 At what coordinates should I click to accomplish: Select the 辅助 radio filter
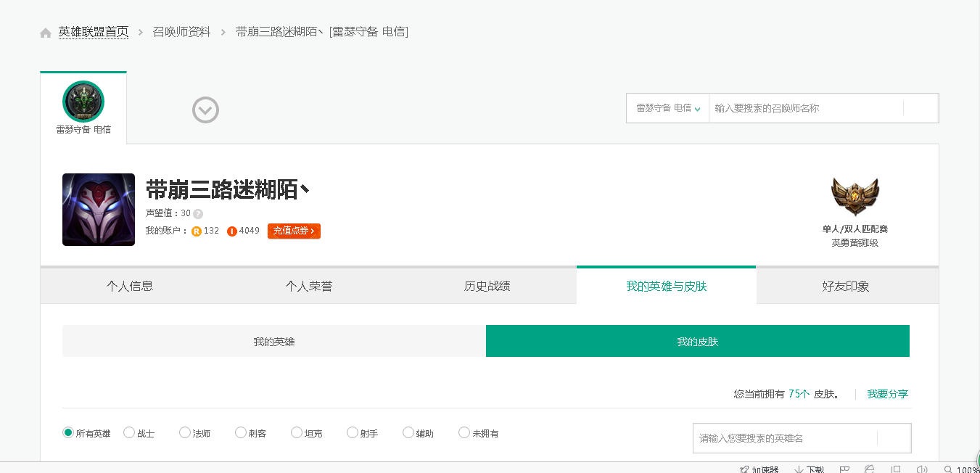click(x=408, y=432)
